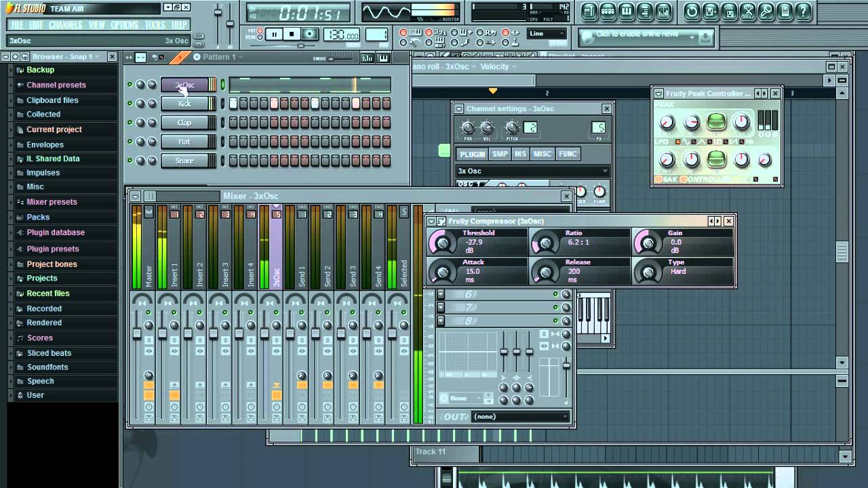Open the 3x Osc plugin dropdown in Channel settings

(532, 171)
